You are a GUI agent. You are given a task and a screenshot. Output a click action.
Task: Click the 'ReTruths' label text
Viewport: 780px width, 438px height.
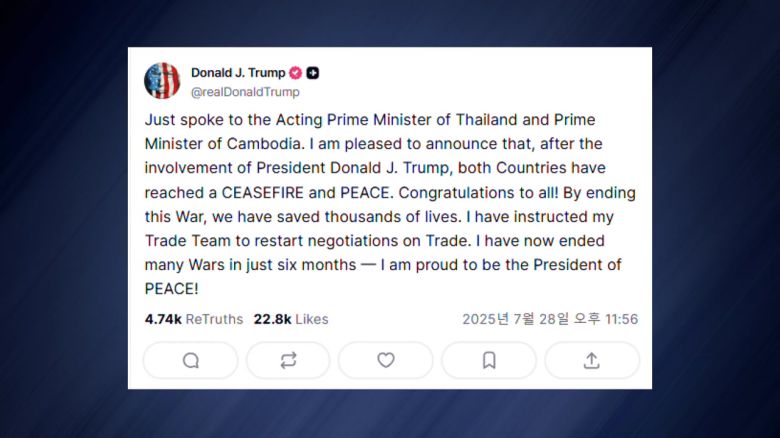(x=214, y=319)
